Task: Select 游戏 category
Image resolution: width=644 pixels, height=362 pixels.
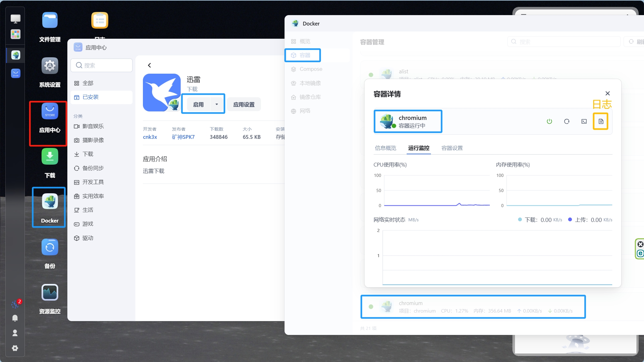Action: (x=101, y=224)
